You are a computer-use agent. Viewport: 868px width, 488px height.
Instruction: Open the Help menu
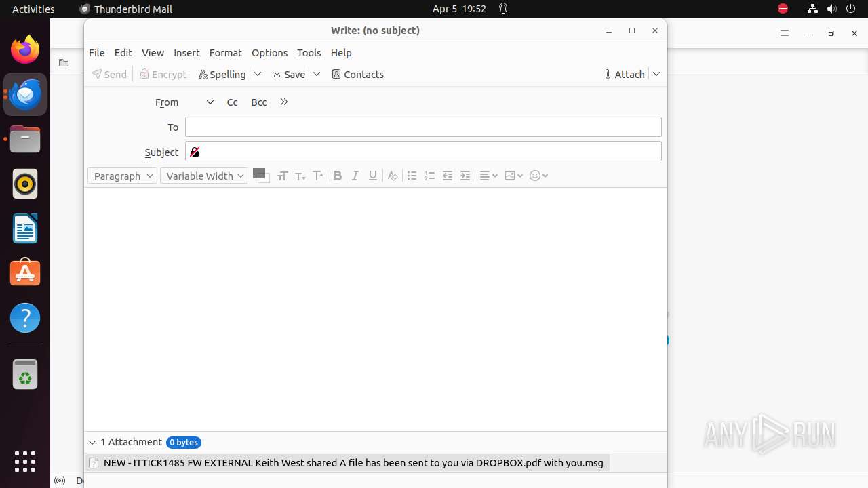[x=341, y=53]
